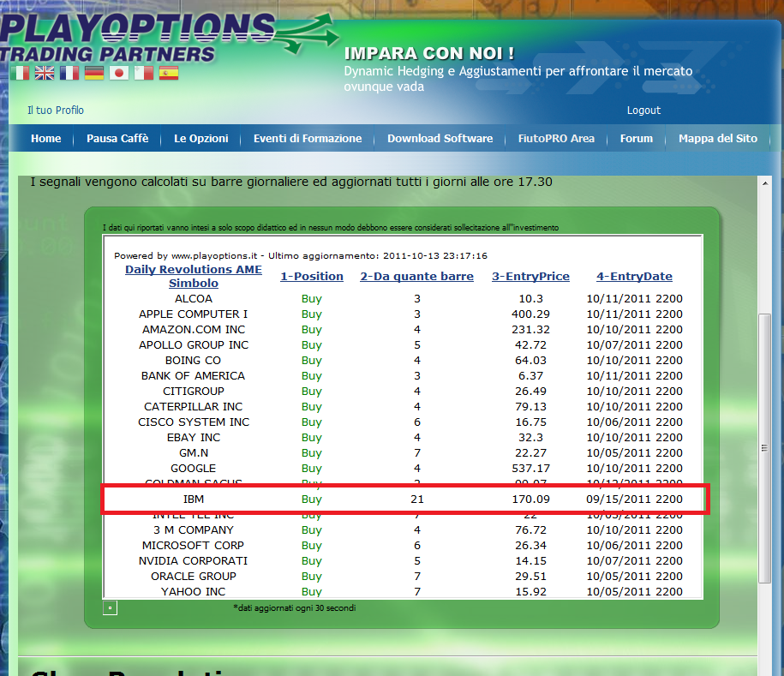This screenshot has width=784, height=676.
Task: Open Il tuo Profilo link
Action: click(56, 110)
